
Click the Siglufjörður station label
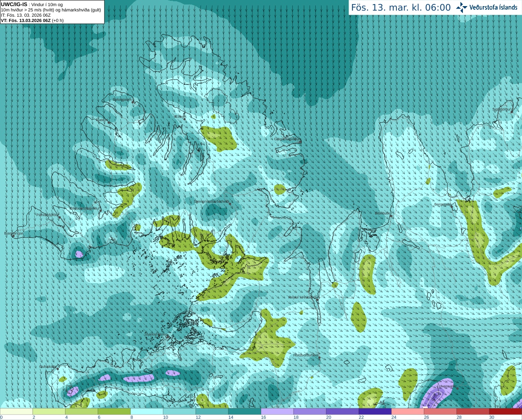(502, 110)
